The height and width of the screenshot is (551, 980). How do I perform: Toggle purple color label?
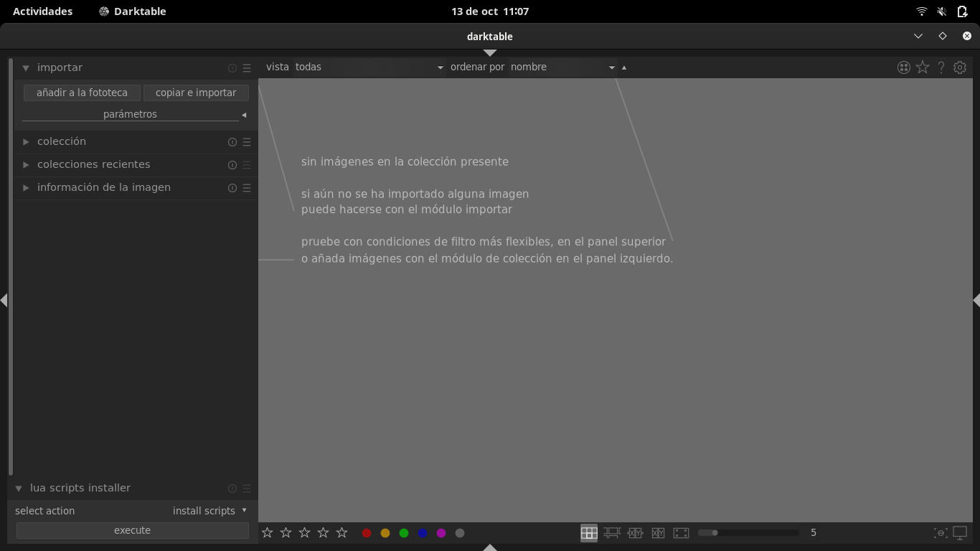(x=441, y=533)
